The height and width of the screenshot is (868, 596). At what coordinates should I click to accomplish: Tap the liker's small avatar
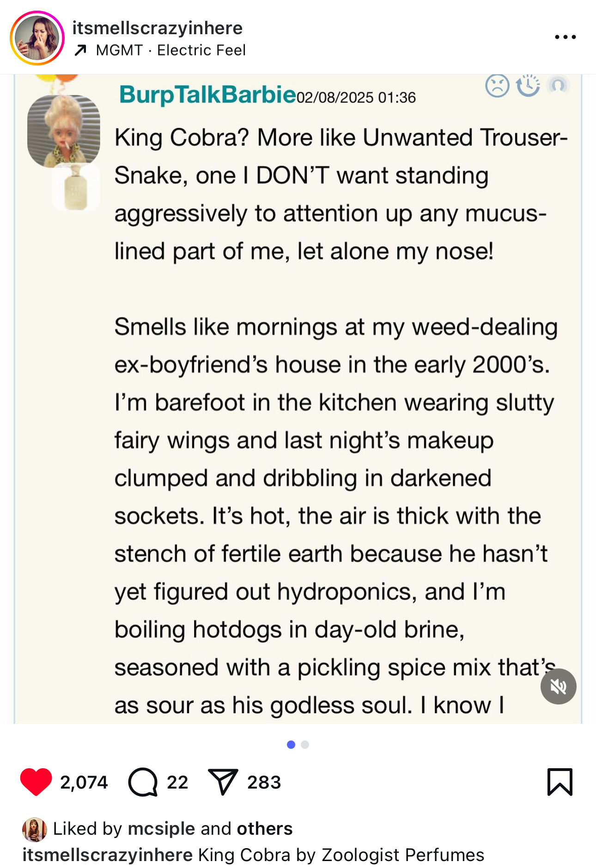pos(34,829)
